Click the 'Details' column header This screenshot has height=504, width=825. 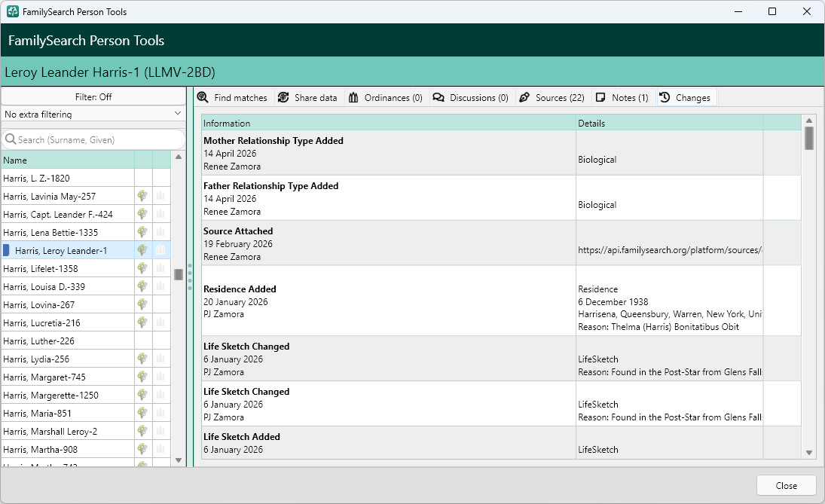669,123
